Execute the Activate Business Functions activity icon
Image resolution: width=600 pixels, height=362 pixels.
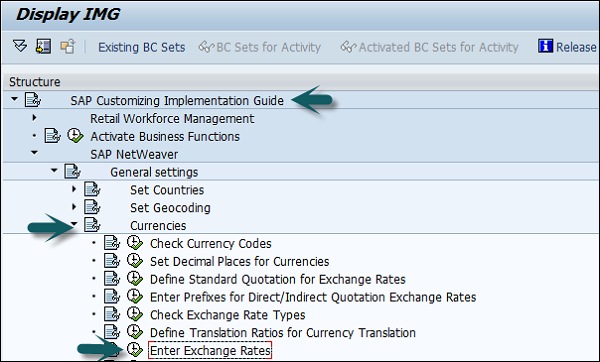[x=75, y=135]
